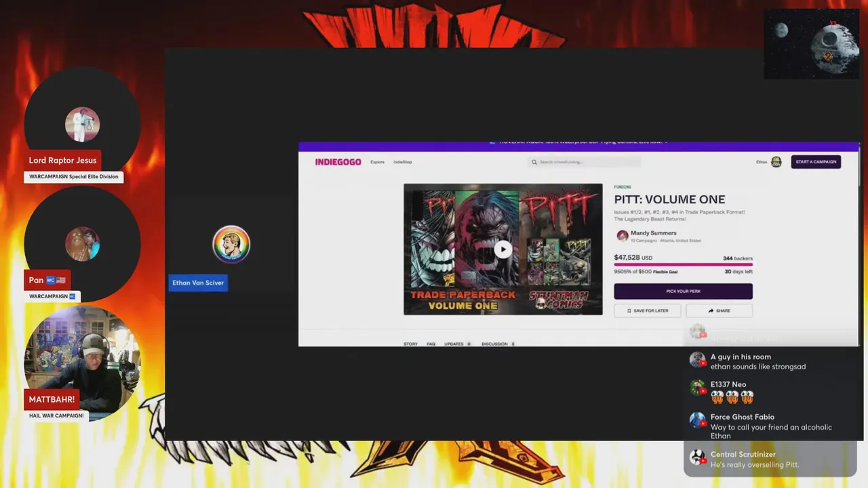Click the Death Star thumbnail image
This screenshot has height=488, width=868.
click(x=812, y=44)
